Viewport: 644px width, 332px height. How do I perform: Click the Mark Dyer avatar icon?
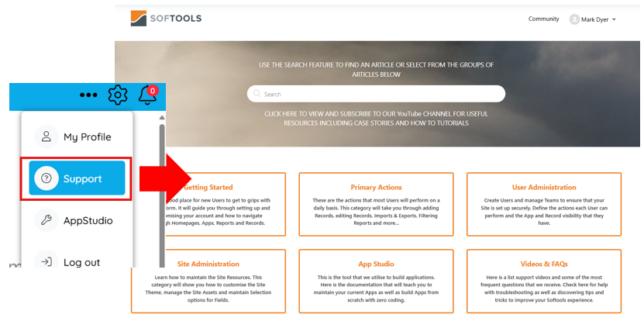tap(574, 19)
